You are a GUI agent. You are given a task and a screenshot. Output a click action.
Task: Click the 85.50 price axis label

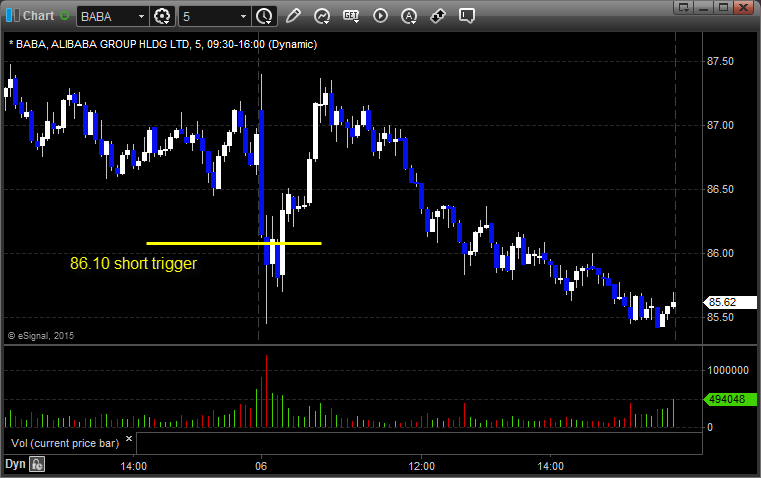720,317
